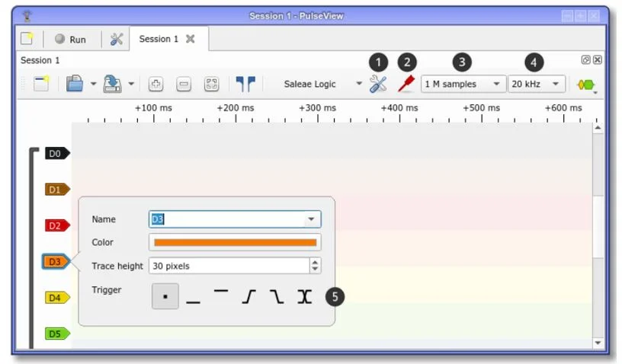The image size is (622, 364).
Task: Close the Session 1 tab
Action: (x=191, y=40)
